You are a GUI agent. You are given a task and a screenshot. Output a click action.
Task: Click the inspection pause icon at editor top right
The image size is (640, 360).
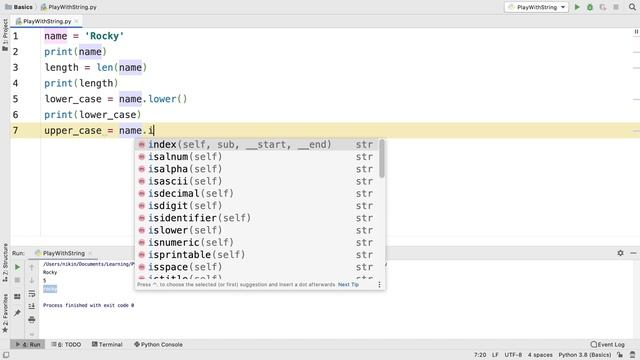click(x=636, y=32)
